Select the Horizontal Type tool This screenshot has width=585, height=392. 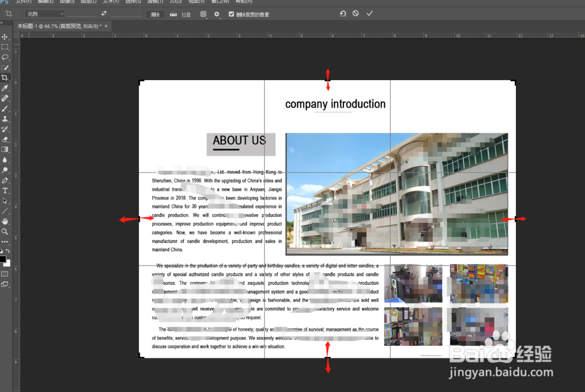coord(5,191)
